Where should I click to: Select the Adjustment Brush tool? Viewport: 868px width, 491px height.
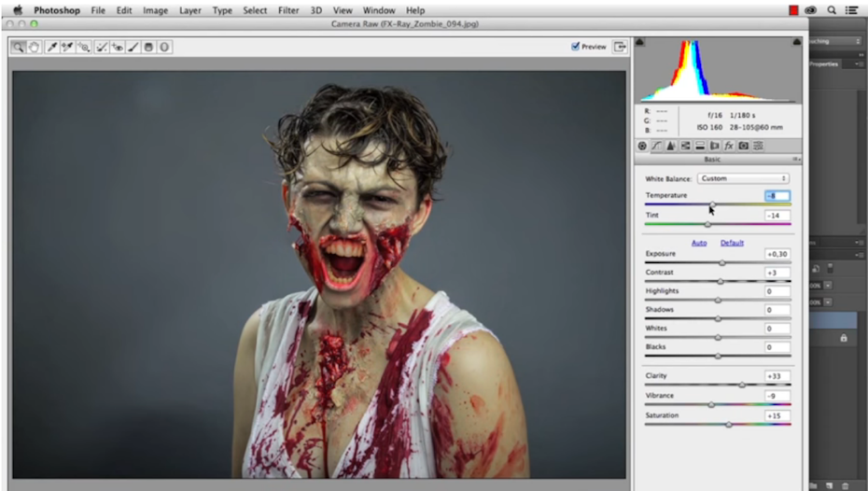[133, 47]
